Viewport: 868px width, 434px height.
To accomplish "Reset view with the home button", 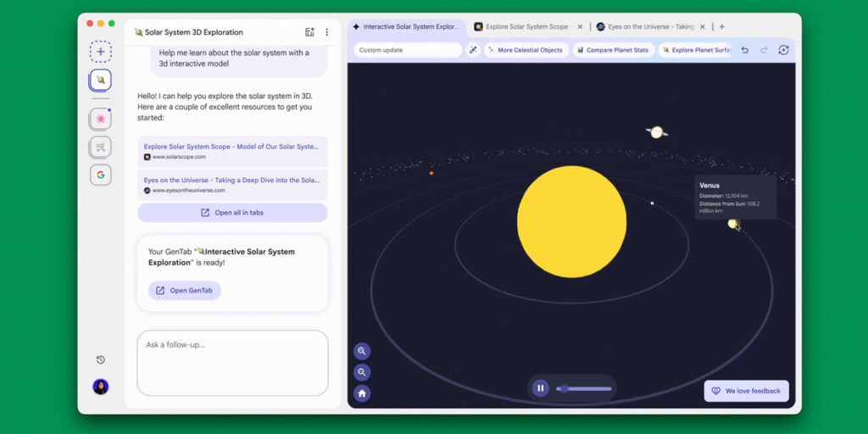I will pos(362,393).
